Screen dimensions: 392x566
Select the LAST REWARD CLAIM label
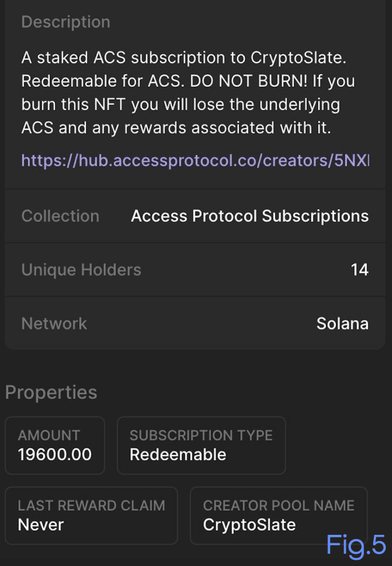(x=91, y=506)
